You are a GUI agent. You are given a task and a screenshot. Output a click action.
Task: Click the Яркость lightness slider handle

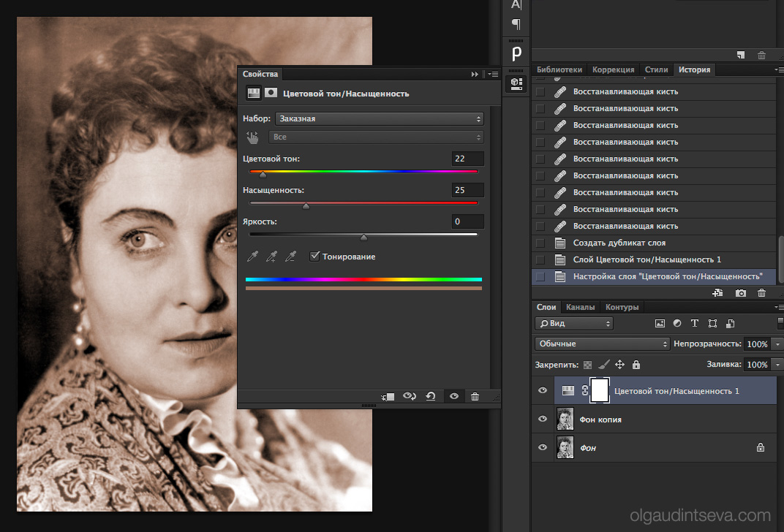pyautogui.click(x=364, y=237)
